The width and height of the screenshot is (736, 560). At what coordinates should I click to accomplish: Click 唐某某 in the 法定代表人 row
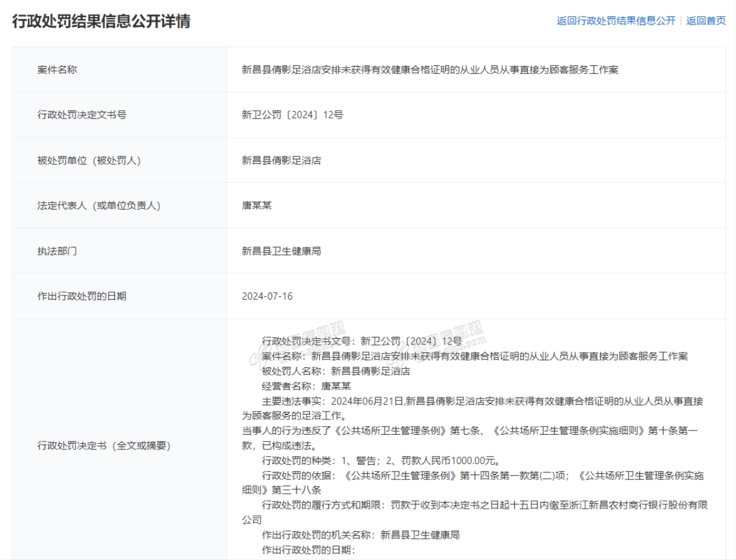click(257, 205)
